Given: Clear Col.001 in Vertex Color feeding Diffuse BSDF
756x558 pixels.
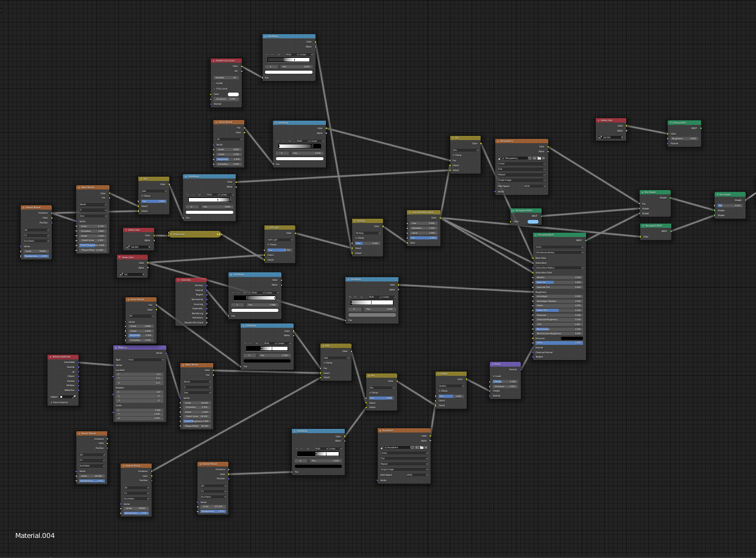Looking at the screenshot, I should click(622, 137).
